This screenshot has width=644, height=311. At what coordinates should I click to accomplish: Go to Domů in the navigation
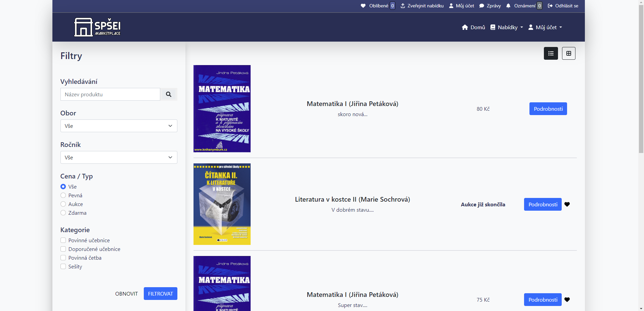point(473,27)
